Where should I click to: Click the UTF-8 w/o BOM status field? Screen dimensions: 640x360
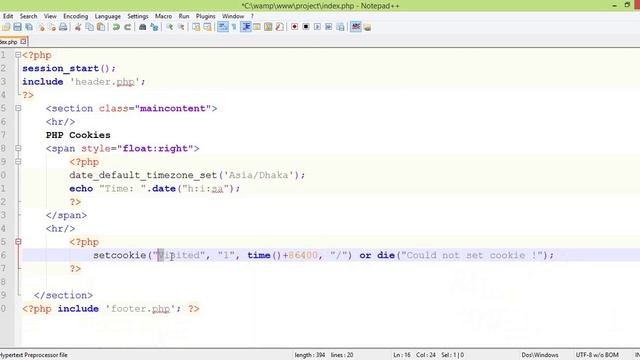(x=597, y=355)
